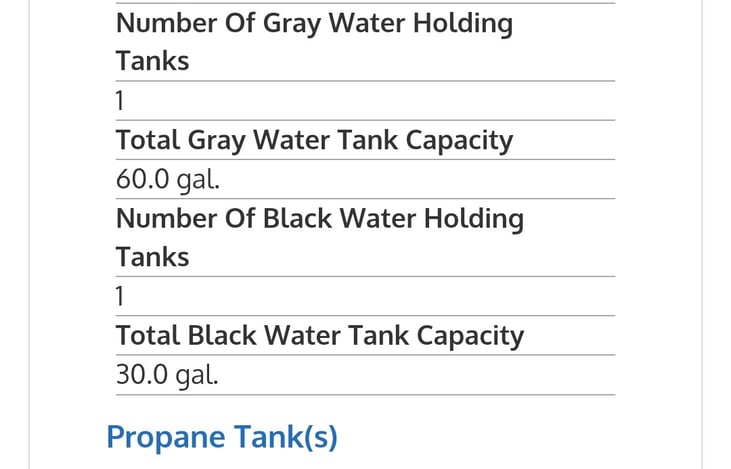Click the word Tanks under Gray Water Holding

tap(152, 62)
